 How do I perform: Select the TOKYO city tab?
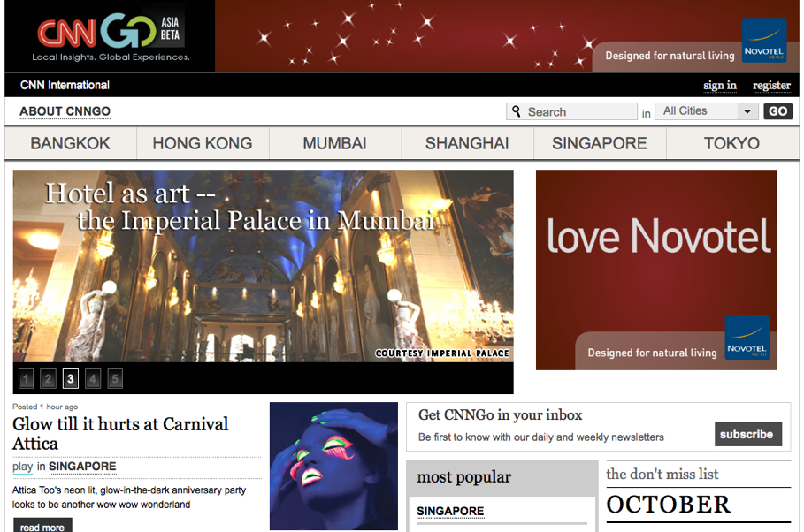tap(732, 143)
